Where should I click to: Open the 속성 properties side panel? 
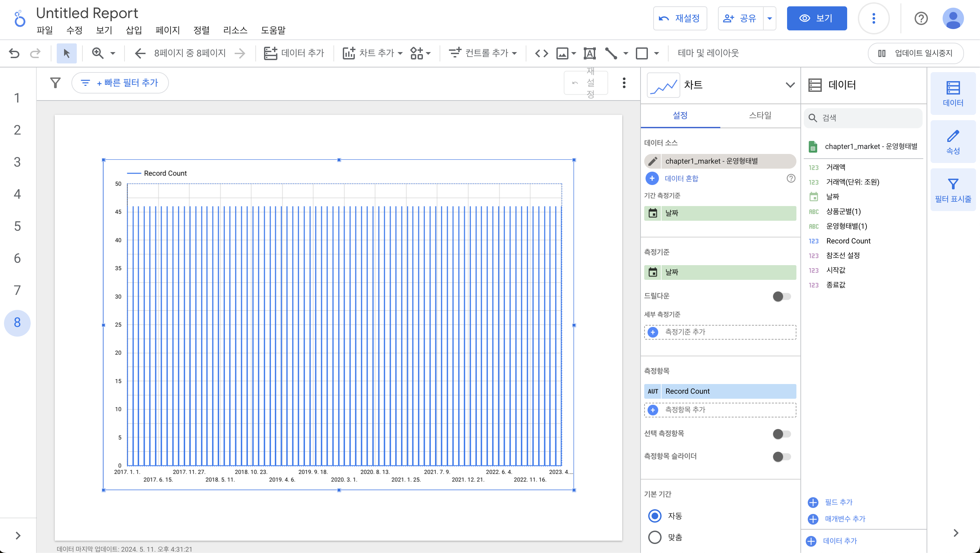(x=953, y=142)
